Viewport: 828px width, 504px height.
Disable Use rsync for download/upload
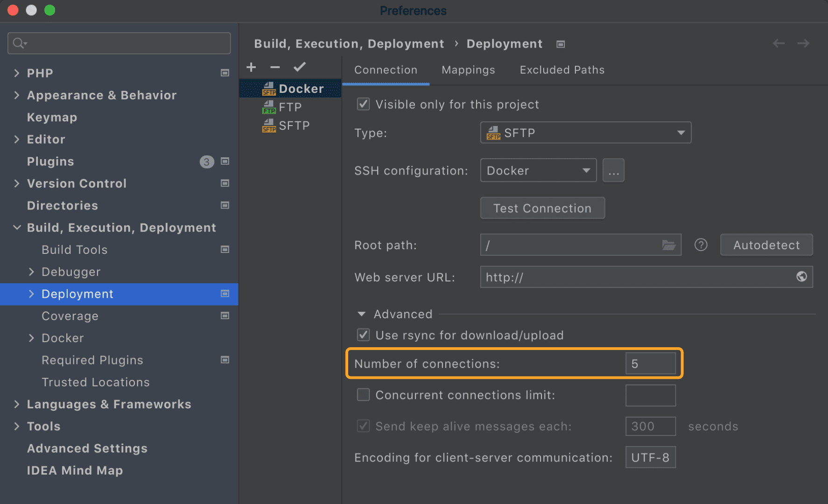coord(363,335)
